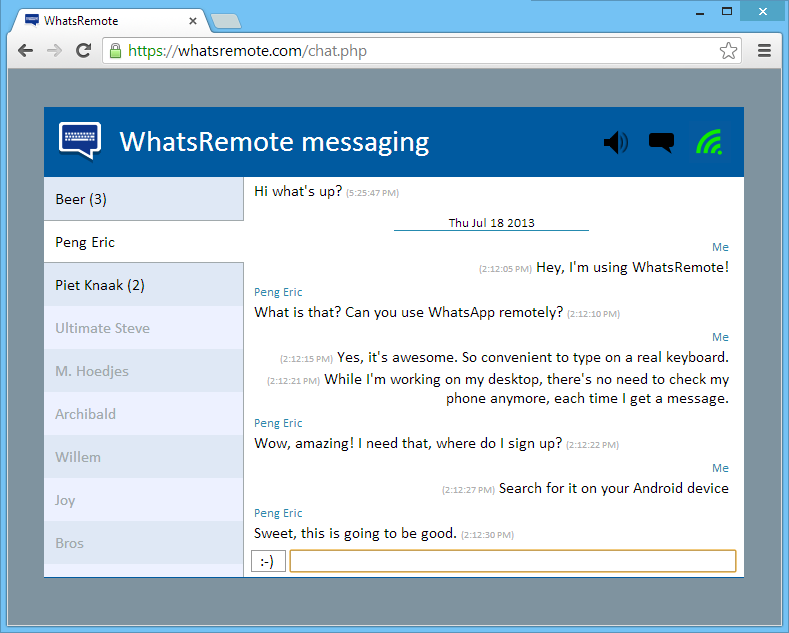Click "Wow, amazing! I need that" message
The image size is (789, 633).
tap(408, 443)
